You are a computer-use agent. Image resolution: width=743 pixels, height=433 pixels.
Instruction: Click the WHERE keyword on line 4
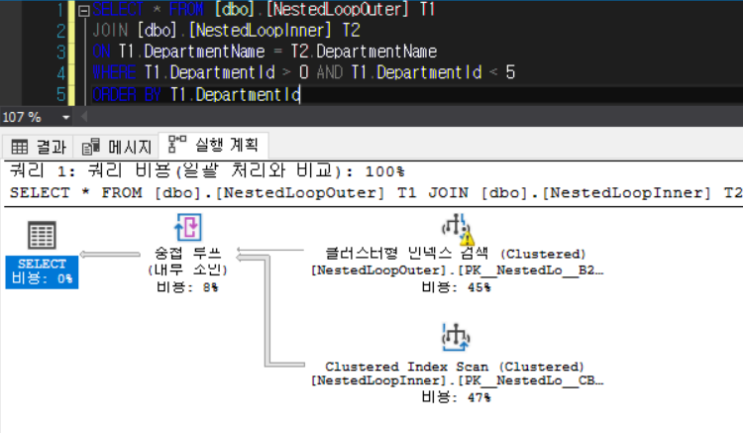click(x=114, y=72)
